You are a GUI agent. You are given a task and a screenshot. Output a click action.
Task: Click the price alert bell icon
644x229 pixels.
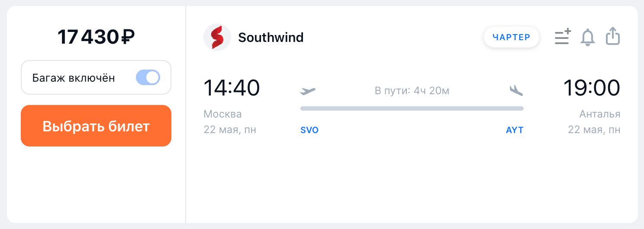click(x=588, y=37)
